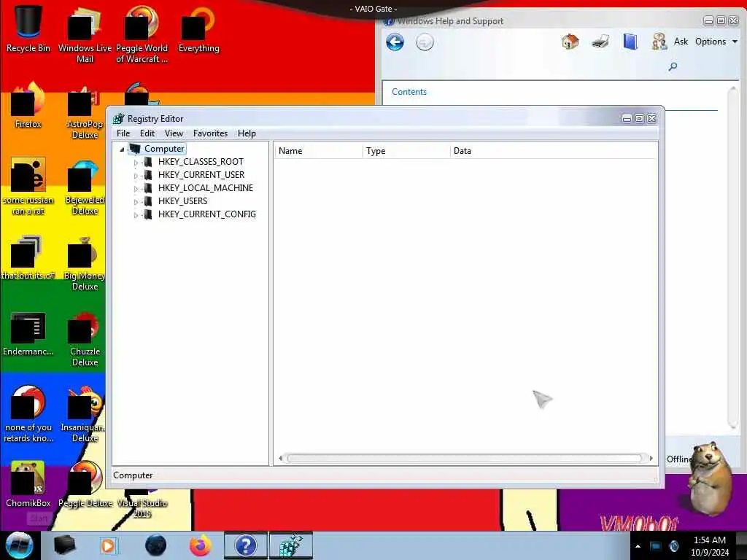Show hidden system tray icons
This screenshot has width=747, height=560.
point(638,546)
